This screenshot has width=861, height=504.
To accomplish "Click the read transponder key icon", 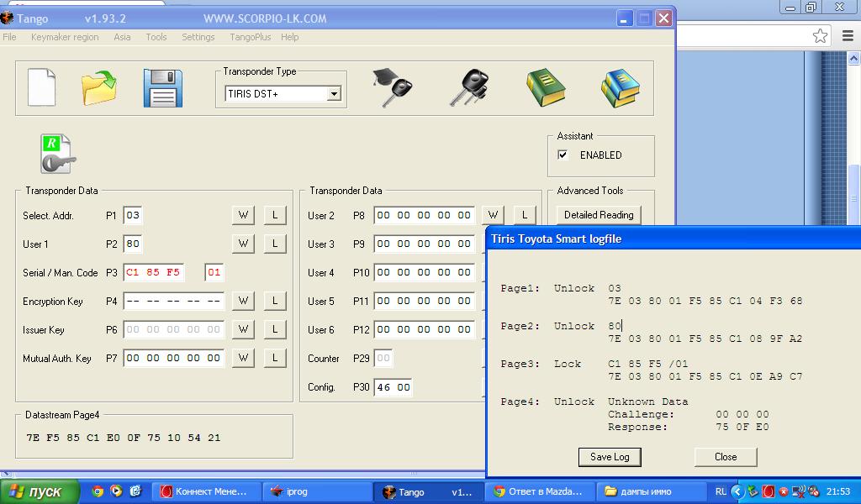I will click(57, 154).
